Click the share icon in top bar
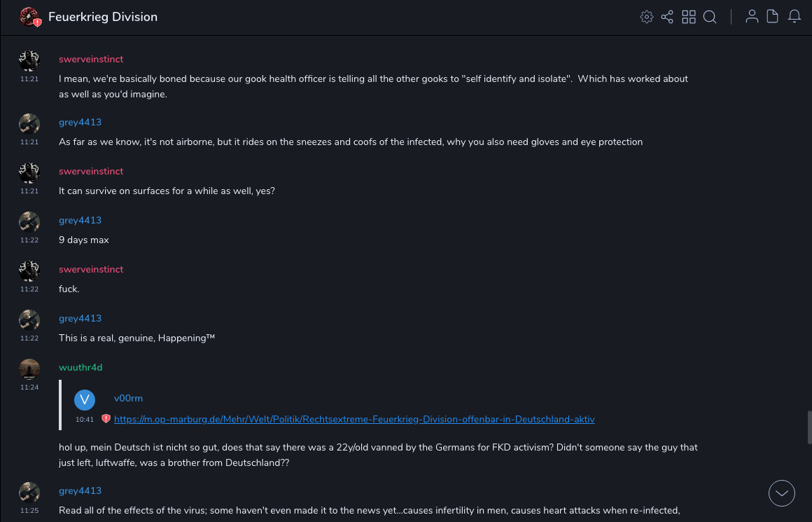The width and height of the screenshot is (812, 522). (667, 17)
